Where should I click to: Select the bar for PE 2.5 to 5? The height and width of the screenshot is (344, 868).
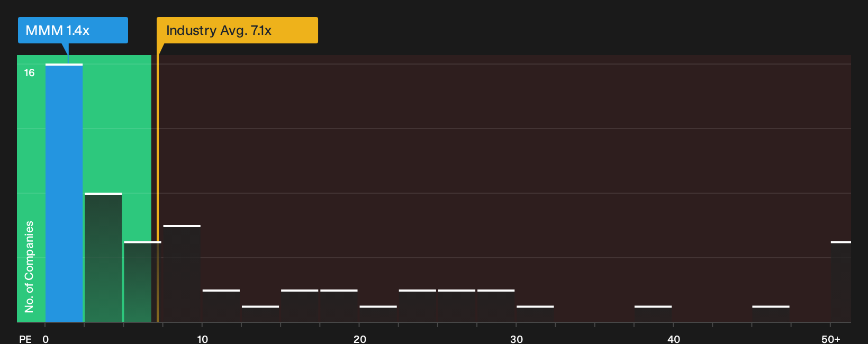(103, 258)
